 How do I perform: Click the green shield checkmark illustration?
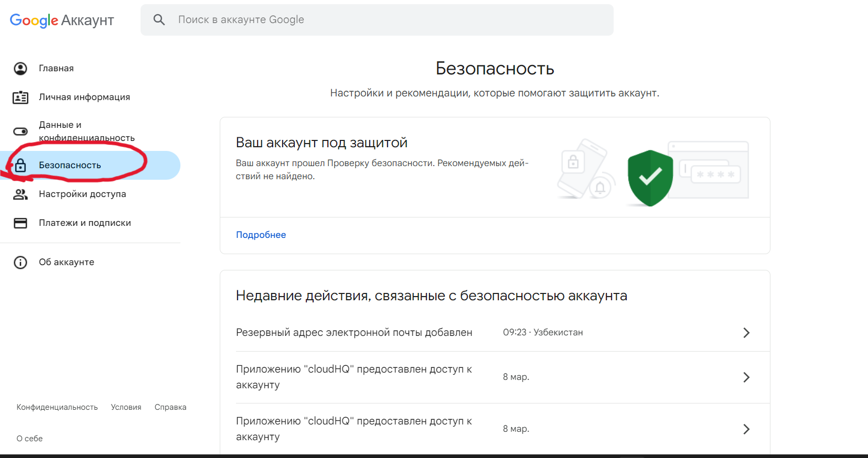tap(650, 178)
